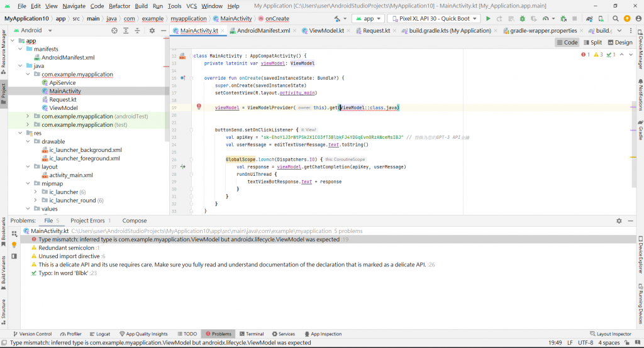Click the Stop run button
The image size is (644, 348).
pyautogui.click(x=575, y=18)
